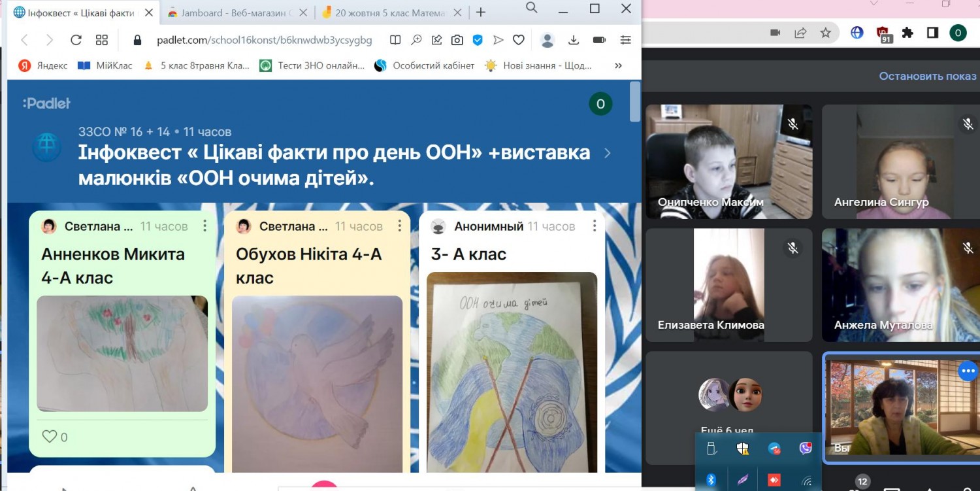
Task: Click the blue globe extension in Chrome
Action: [x=857, y=33]
